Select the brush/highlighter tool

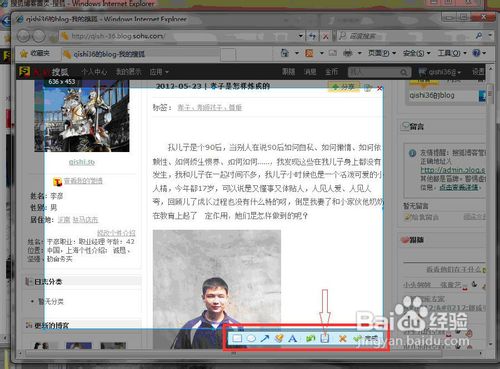279,338
